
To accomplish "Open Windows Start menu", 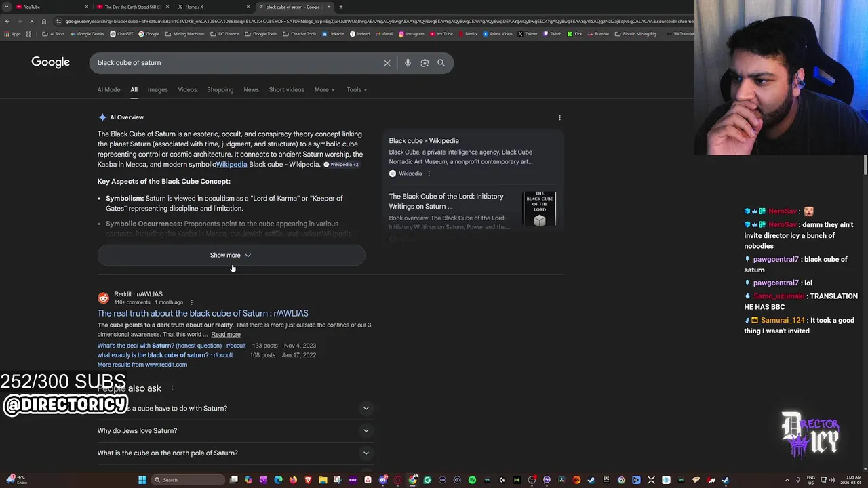I will tap(142, 480).
